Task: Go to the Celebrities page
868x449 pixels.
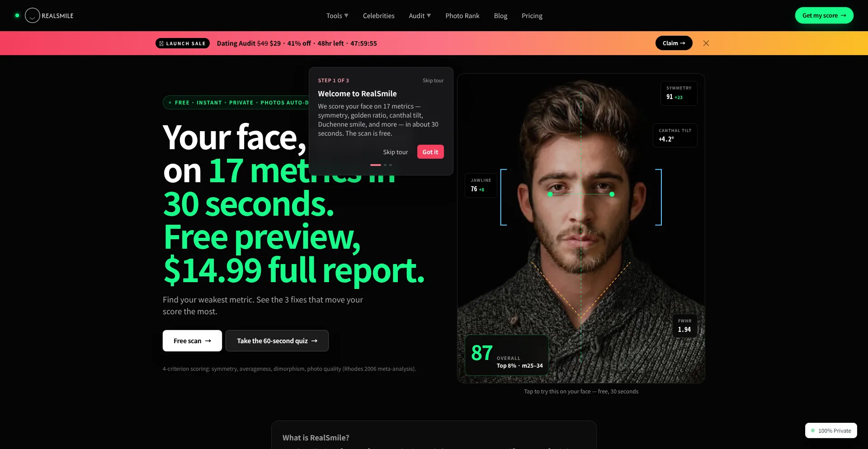Action: (378, 16)
